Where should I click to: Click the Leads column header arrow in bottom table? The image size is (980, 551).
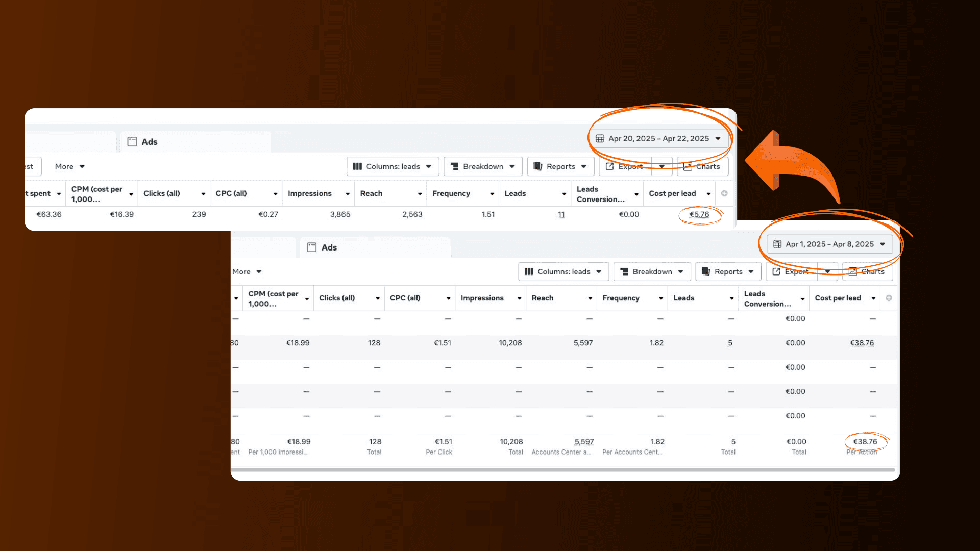[x=731, y=298]
